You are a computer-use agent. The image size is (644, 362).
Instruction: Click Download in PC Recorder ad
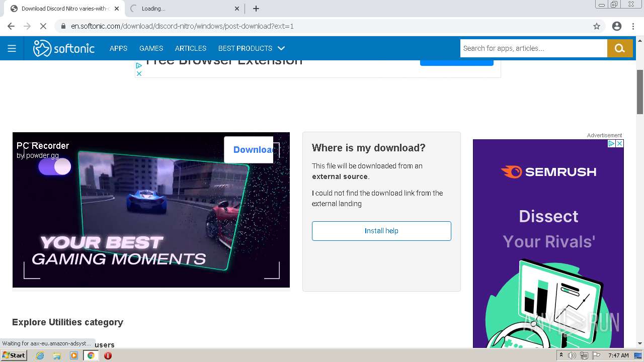[x=249, y=149]
